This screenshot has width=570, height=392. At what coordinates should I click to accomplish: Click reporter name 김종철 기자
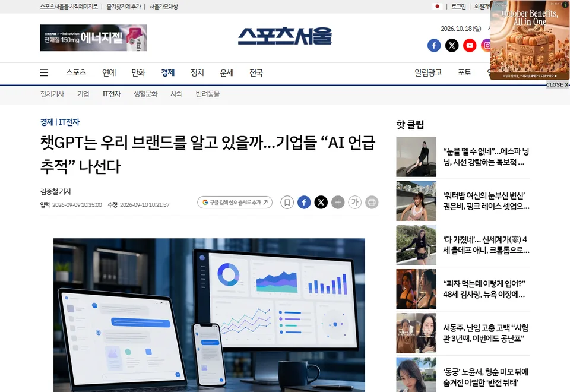(56, 191)
